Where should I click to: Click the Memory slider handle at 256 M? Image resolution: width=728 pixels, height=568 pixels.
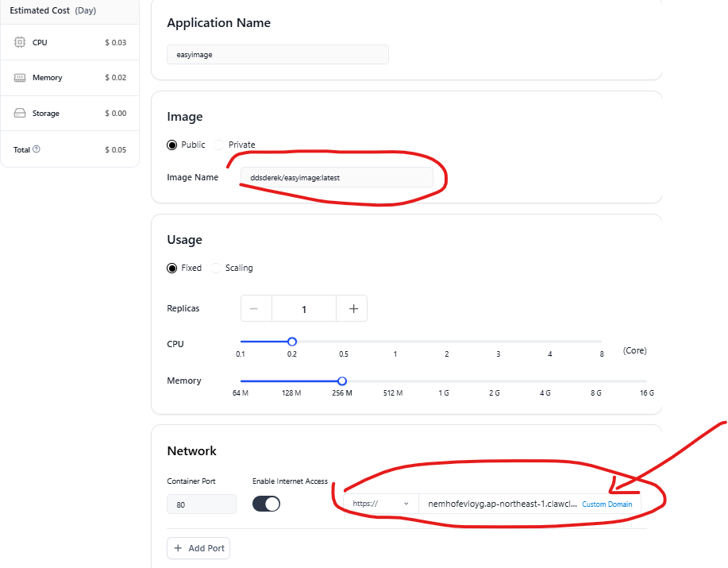pos(342,381)
